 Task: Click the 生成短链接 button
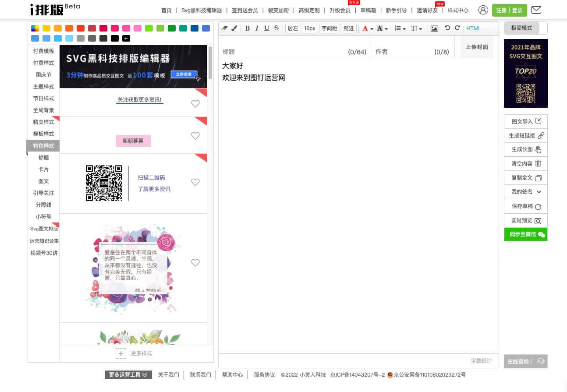point(526,136)
